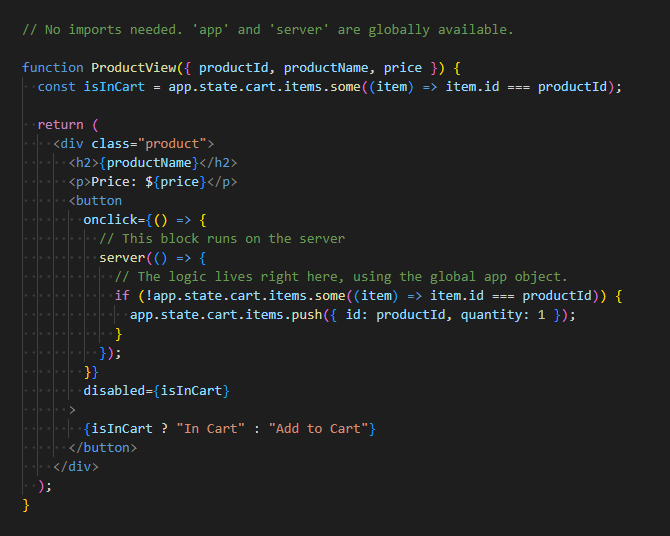Click the 'function' keyword
The width and height of the screenshot is (670, 536).
pyautogui.click(x=52, y=68)
